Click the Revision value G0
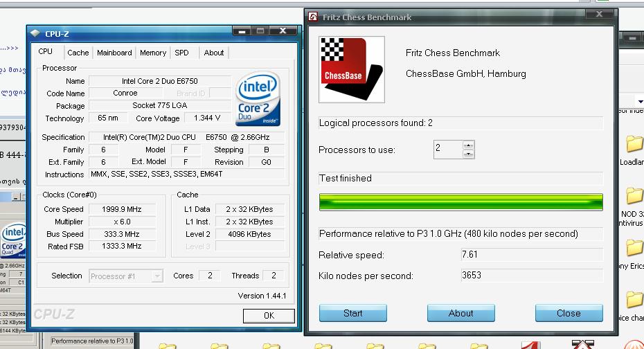644x349 pixels. [x=266, y=162]
